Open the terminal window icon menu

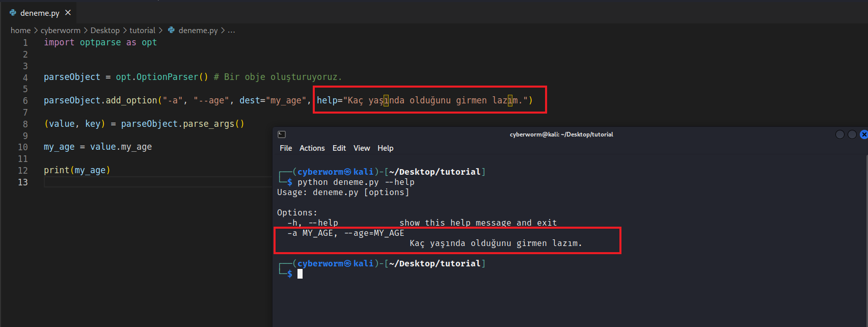(x=282, y=134)
